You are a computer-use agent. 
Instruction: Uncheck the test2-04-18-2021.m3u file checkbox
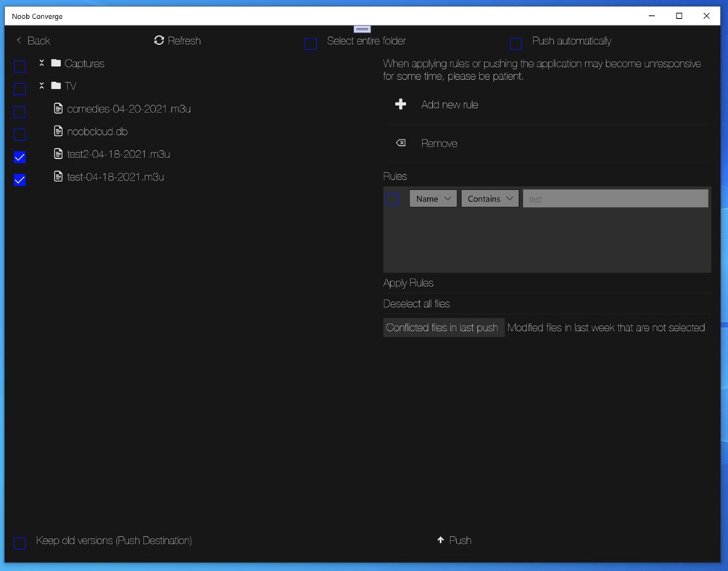(19, 157)
